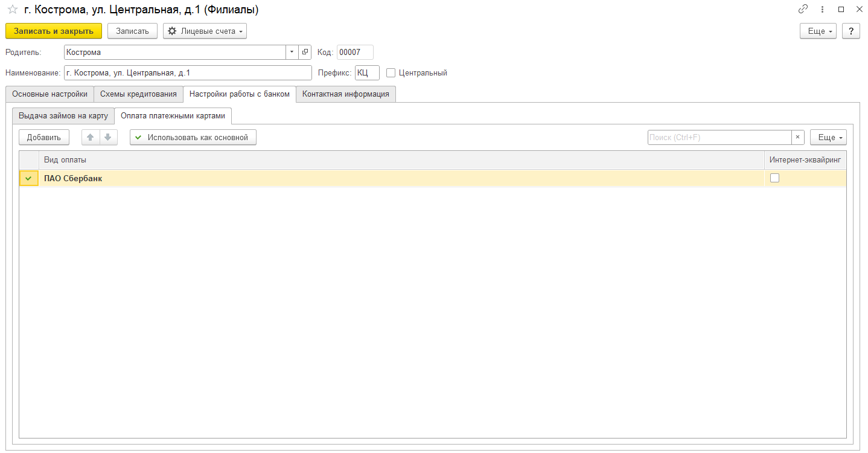
Task: Tick Интернет-эквайринг for ПАО Сбербанк
Action: coord(774,178)
